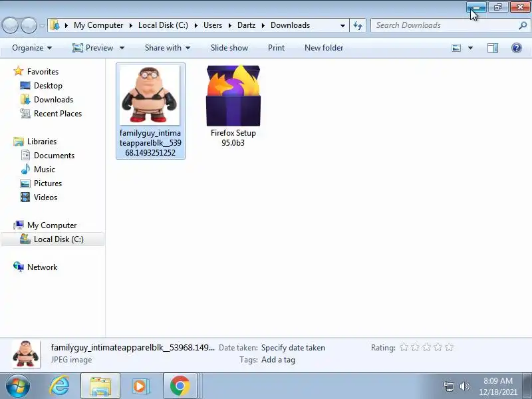Select My Computer in navigation pane

coord(52,225)
